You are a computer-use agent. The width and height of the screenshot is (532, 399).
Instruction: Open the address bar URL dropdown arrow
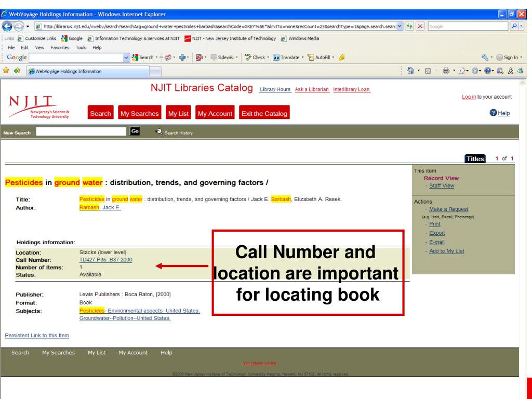pos(400,26)
